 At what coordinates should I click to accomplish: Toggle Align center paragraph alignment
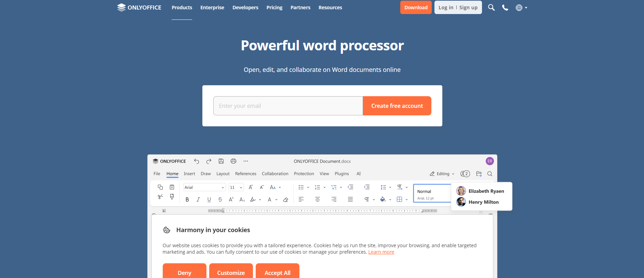pyautogui.click(x=318, y=199)
